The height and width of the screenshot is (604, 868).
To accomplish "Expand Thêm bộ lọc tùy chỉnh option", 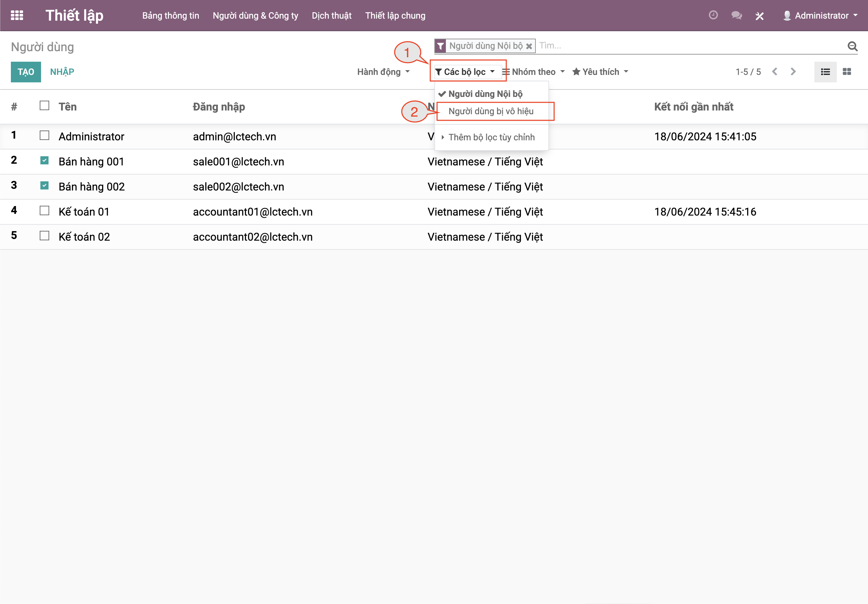I will click(x=491, y=137).
